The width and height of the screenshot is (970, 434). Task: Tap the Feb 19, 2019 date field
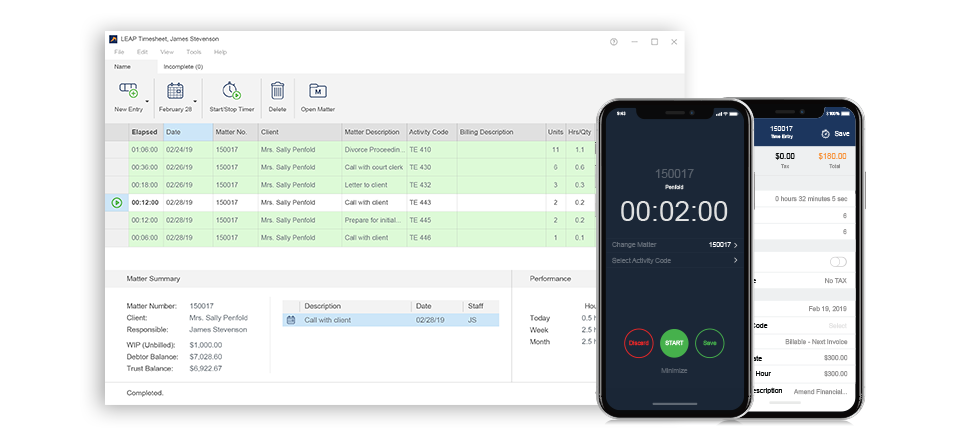pos(828,308)
